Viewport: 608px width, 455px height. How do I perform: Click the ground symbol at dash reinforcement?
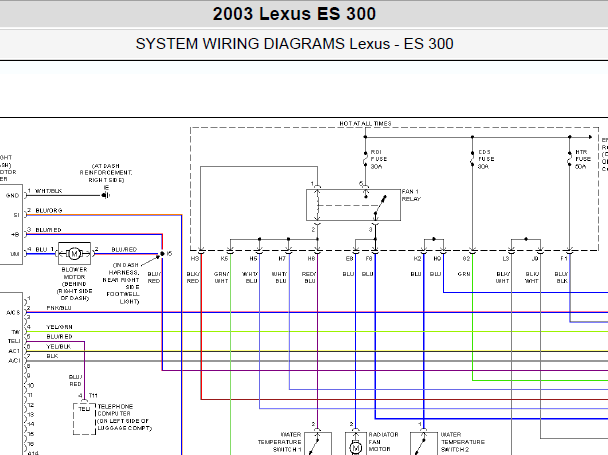pyautogui.click(x=106, y=195)
